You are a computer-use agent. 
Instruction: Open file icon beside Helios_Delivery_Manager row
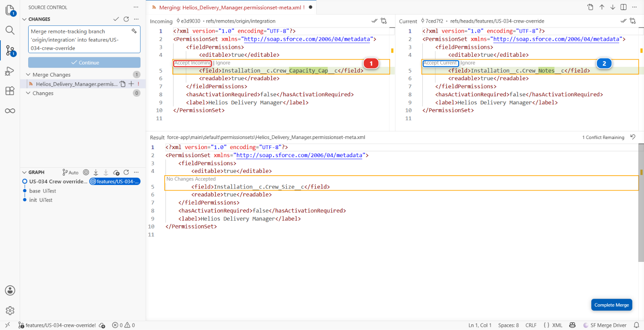[122, 84]
